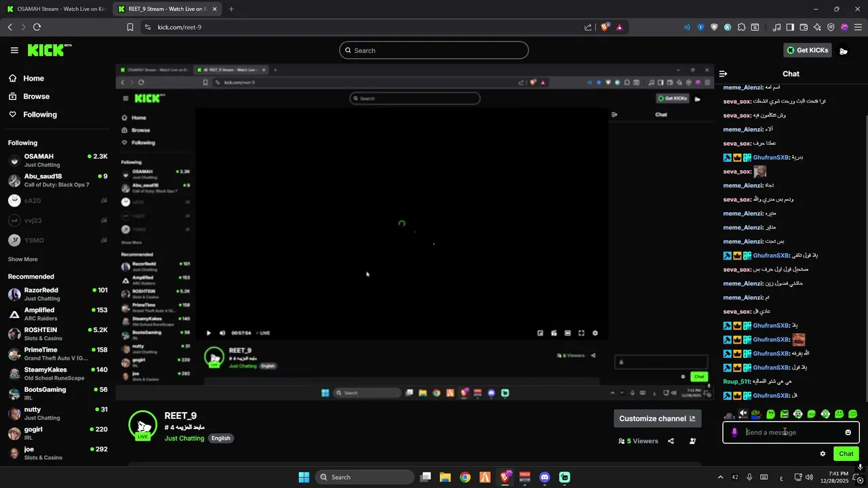Focus the Kick search box
The width and height of the screenshot is (868, 488).
click(433, 50)
